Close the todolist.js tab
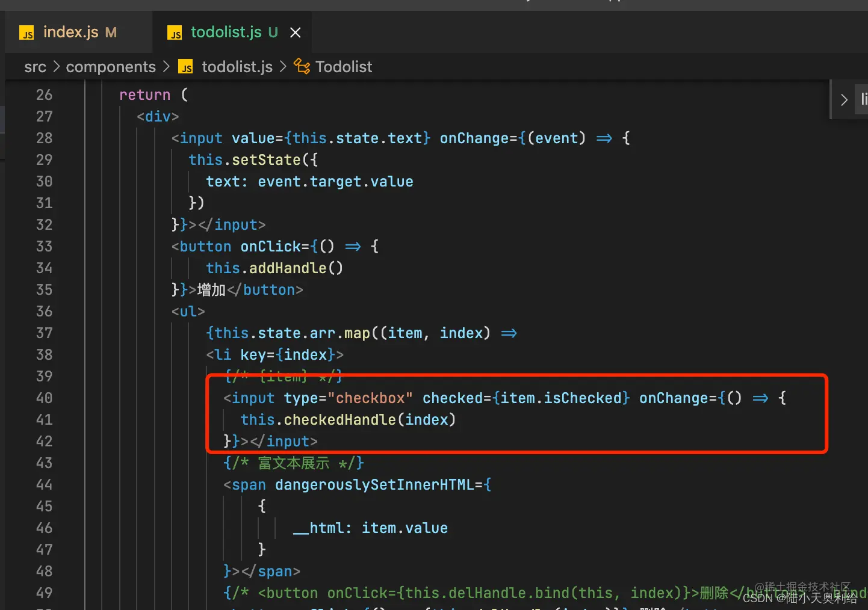The image size is (868, 610). [295, 32]
